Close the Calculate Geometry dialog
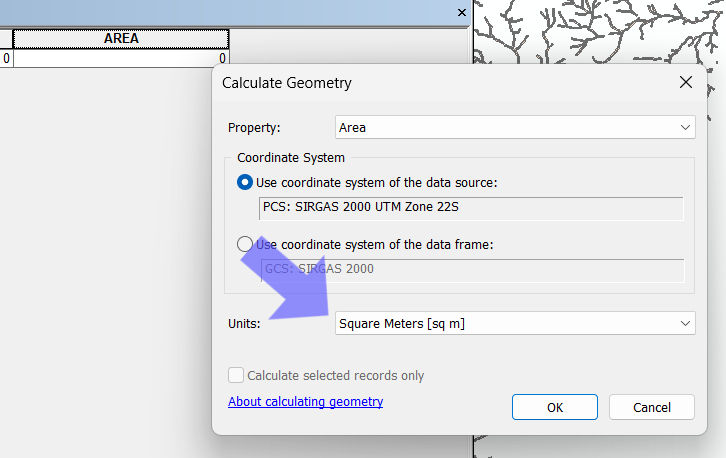The width and height of the screenshot is (726, 458). [686, 83]
